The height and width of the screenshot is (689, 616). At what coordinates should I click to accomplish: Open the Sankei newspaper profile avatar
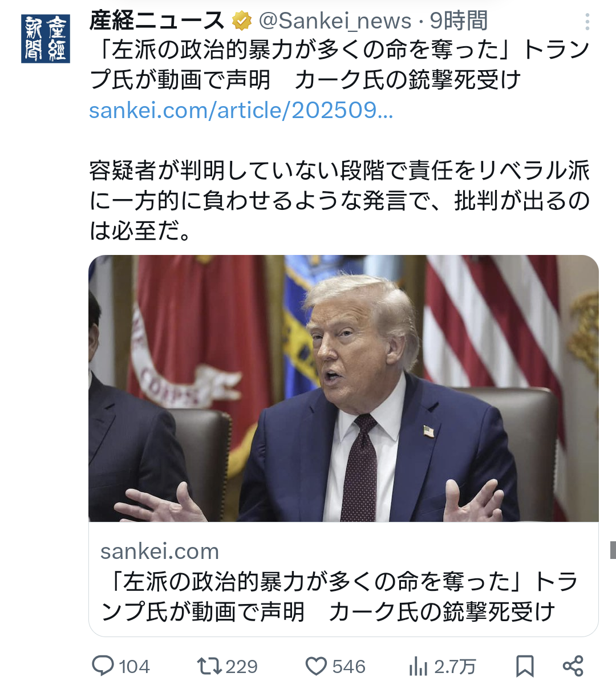[x=45, y=38]
